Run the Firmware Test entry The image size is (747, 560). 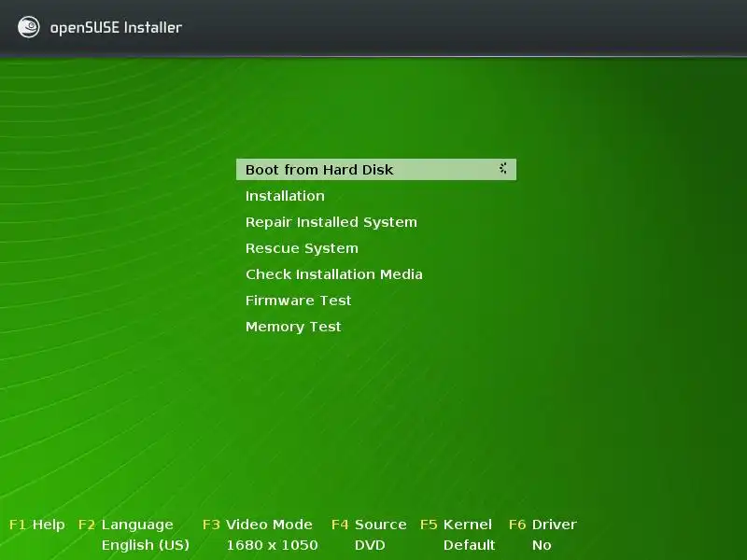click(298, 301)
